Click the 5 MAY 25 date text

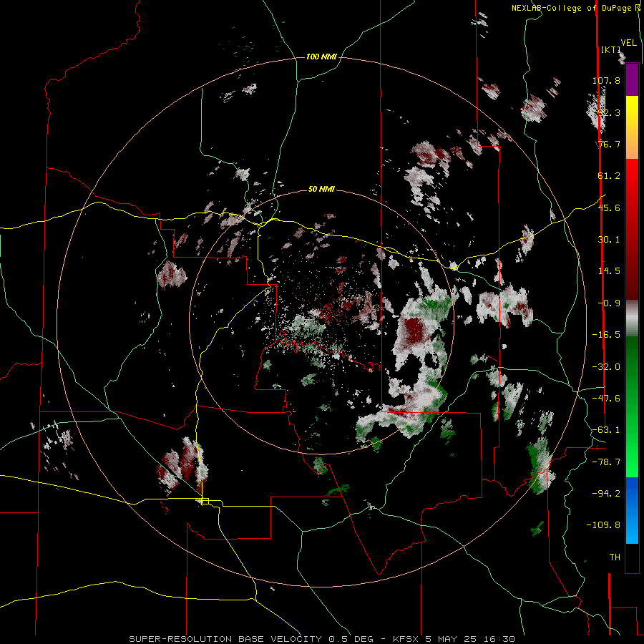coord(452,639)
